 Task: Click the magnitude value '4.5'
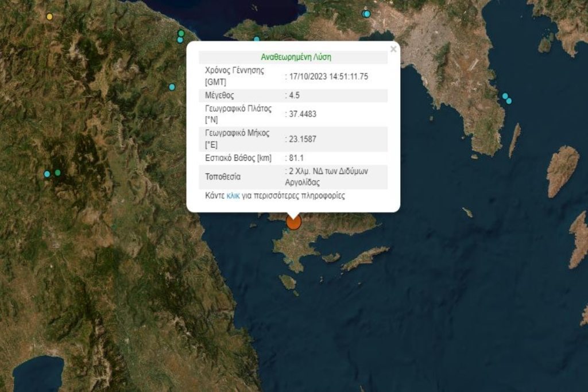295,95
